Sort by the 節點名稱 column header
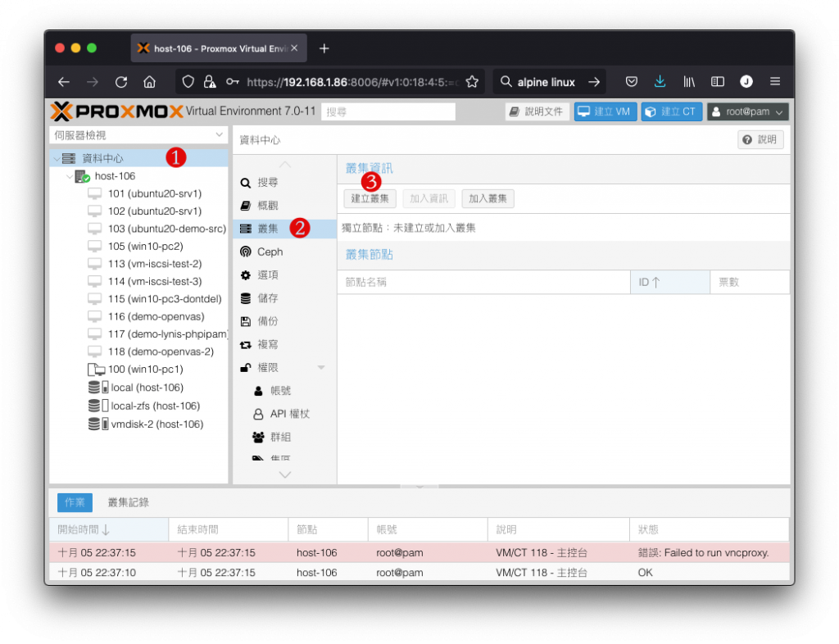This screenshot has height=644, width=839. 483,282
